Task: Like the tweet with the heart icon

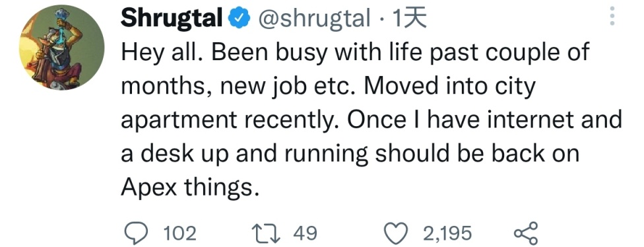Action: pyautogui.click(x=395, y=233)
